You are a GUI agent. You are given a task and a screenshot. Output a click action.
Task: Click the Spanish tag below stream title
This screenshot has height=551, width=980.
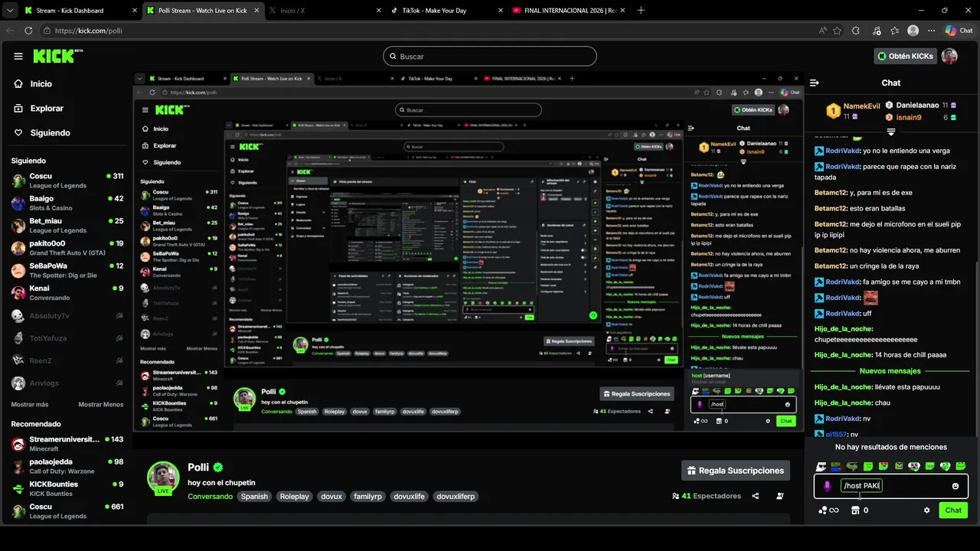(254, 497)
